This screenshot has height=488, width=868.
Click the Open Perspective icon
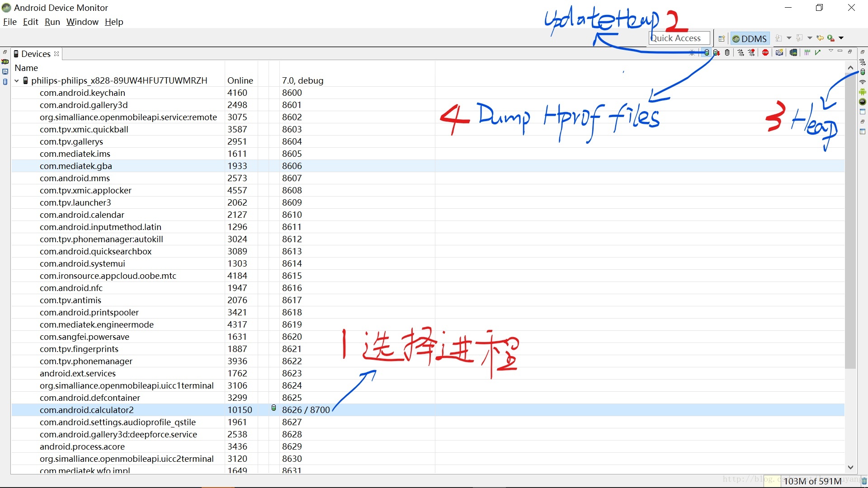[x=722, y=38]
